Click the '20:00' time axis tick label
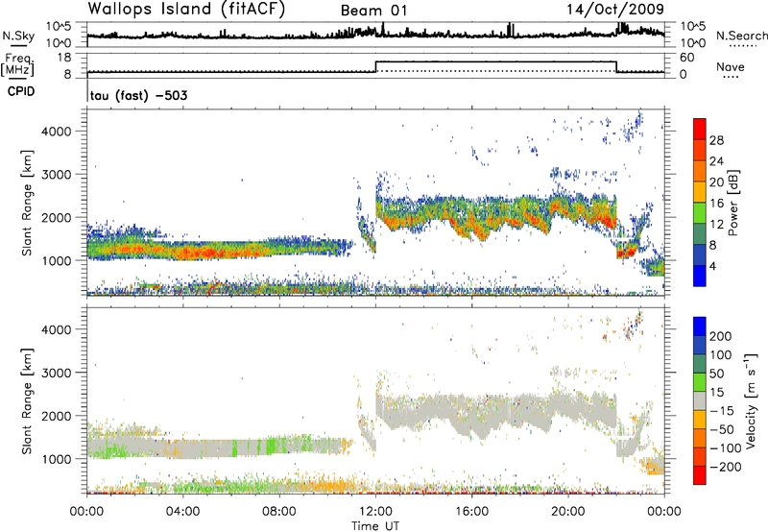Screen dimensions: 768x532 tap(568, 512)
